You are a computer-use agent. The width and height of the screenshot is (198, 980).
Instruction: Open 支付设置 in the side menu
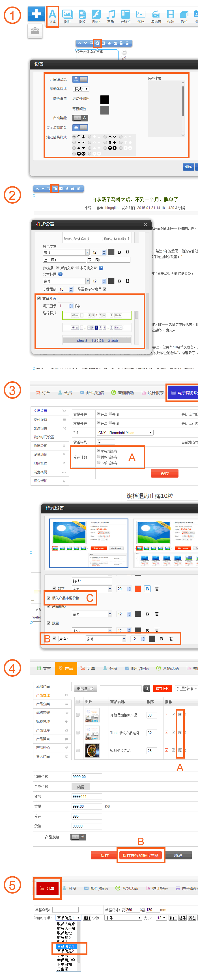[40, 420]
